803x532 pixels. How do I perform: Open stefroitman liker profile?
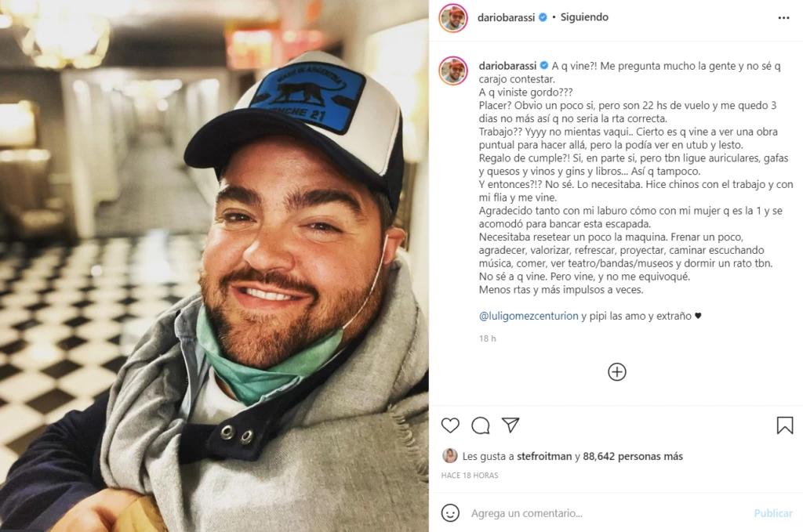(544, 456)
